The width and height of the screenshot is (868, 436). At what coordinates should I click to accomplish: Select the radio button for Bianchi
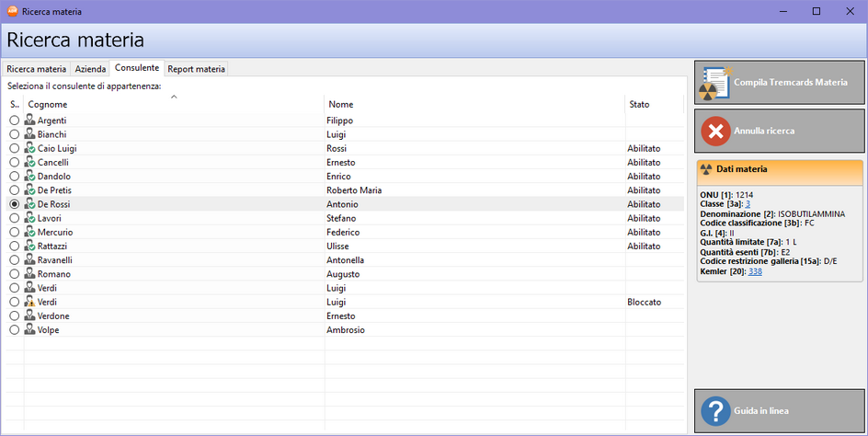[x=14, y=134]
